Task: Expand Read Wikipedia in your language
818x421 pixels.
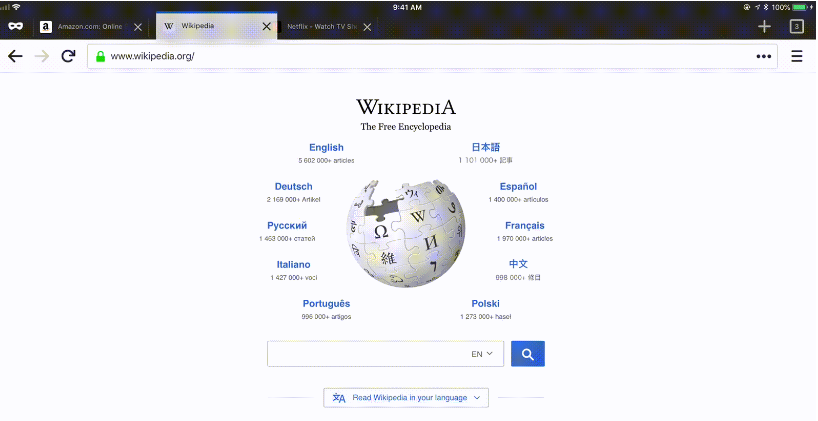Action: [406, 398]
